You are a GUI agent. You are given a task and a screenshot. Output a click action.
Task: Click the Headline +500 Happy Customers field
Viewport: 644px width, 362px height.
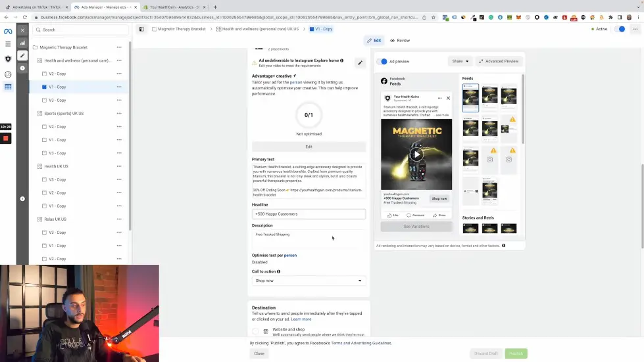309,214
